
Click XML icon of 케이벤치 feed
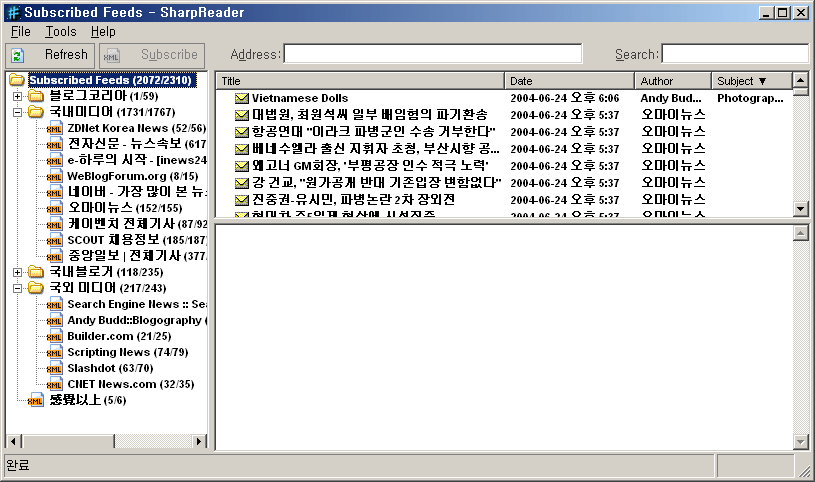click(x=54, y=224)
